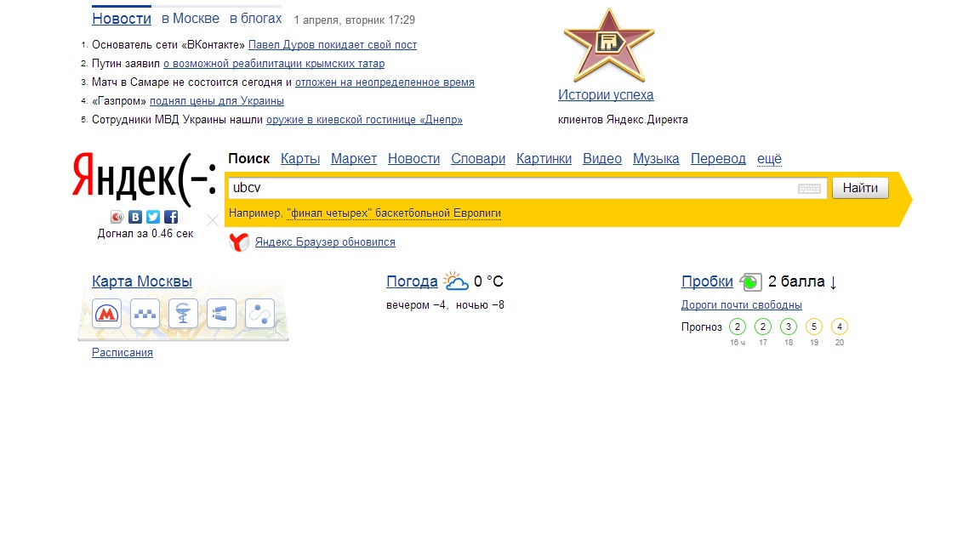Open the Пробки traffic link

coord(707,281)
